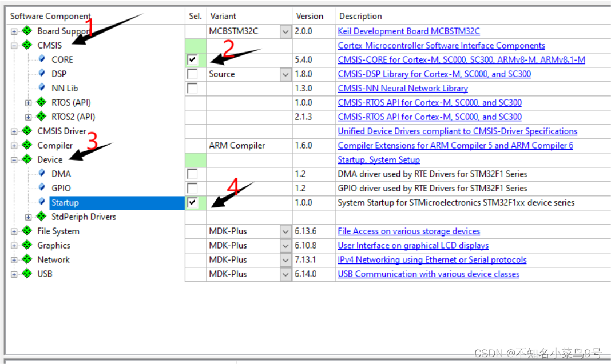
Task: Uncheck the CMSIS CORE checkbox
Action: (x=192, y=59)
